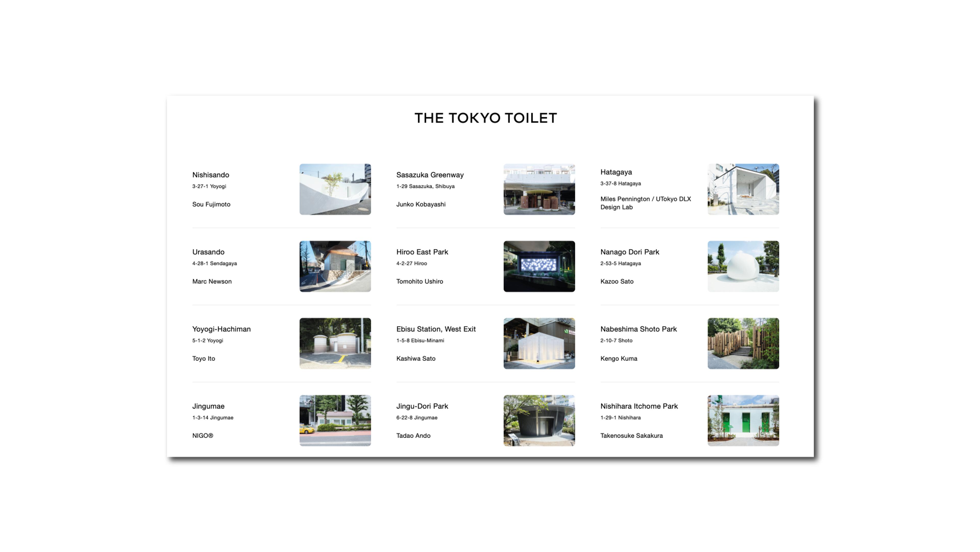This screenshot has height=552, width=980.
Task: Click the address 3-27-1 Yoyogi
Action: tap(209, 186)
